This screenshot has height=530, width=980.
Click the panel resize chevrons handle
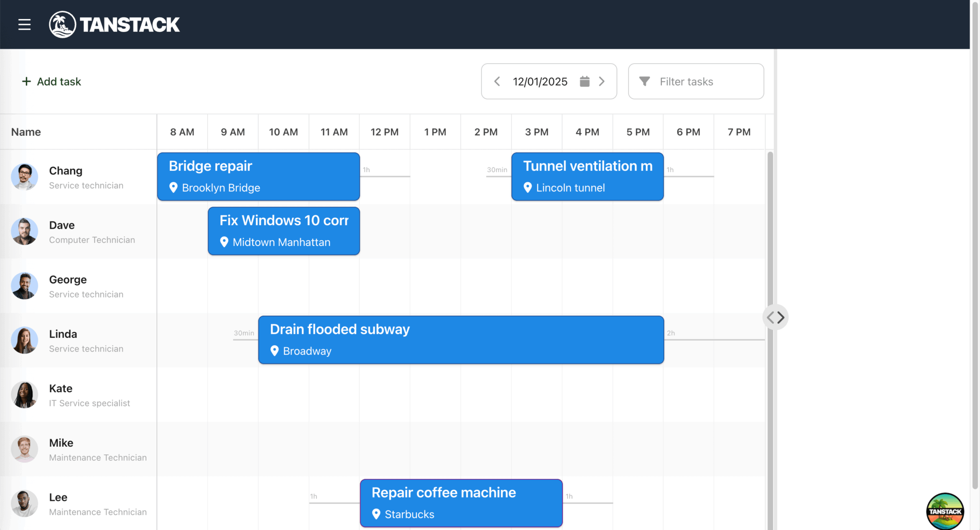click(775, 317)
